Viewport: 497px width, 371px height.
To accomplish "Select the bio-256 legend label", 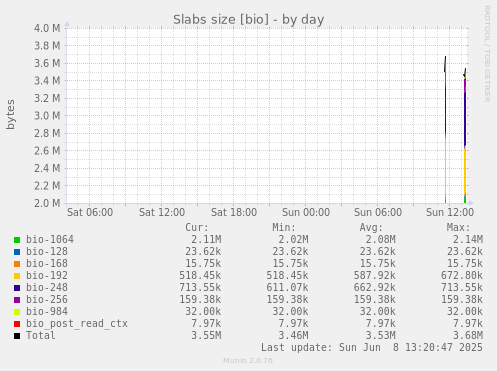I will coord(47,299).
